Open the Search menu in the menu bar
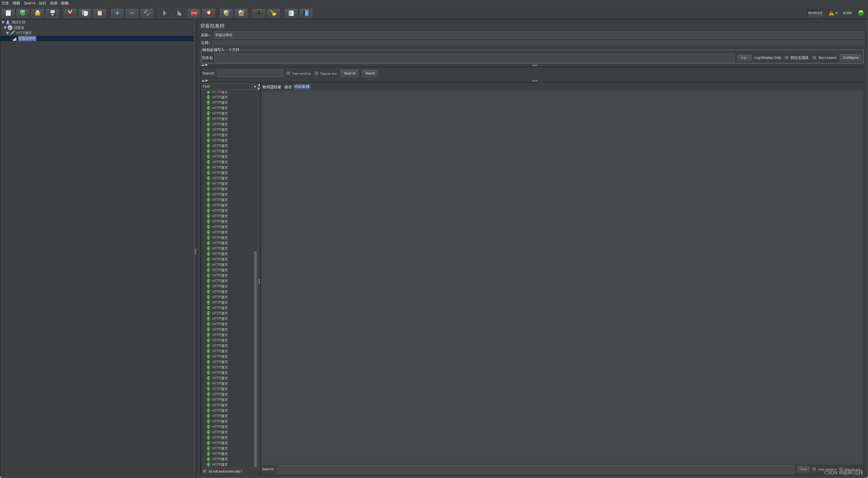The image size is (868, 478). pos(30,3)
